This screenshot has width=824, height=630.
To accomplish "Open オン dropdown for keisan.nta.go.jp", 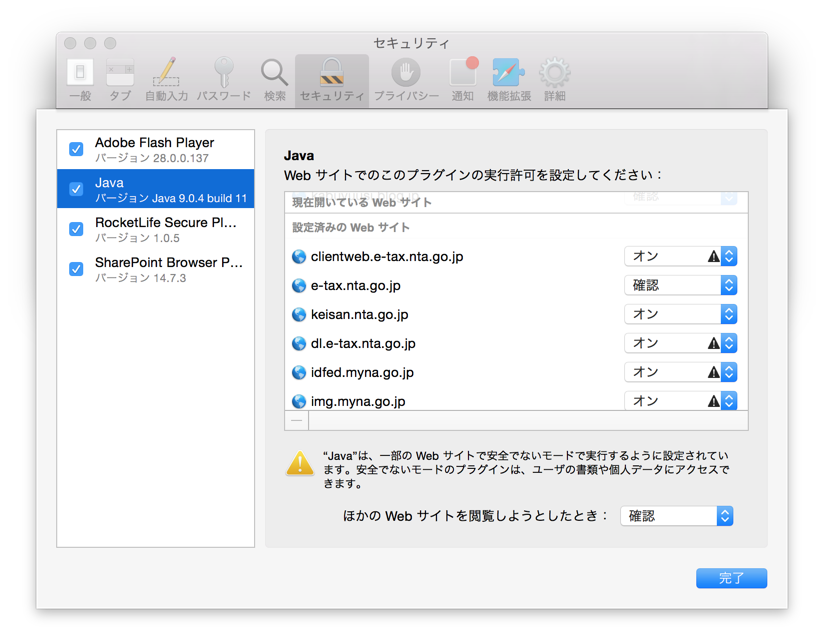I will [681, 314].
